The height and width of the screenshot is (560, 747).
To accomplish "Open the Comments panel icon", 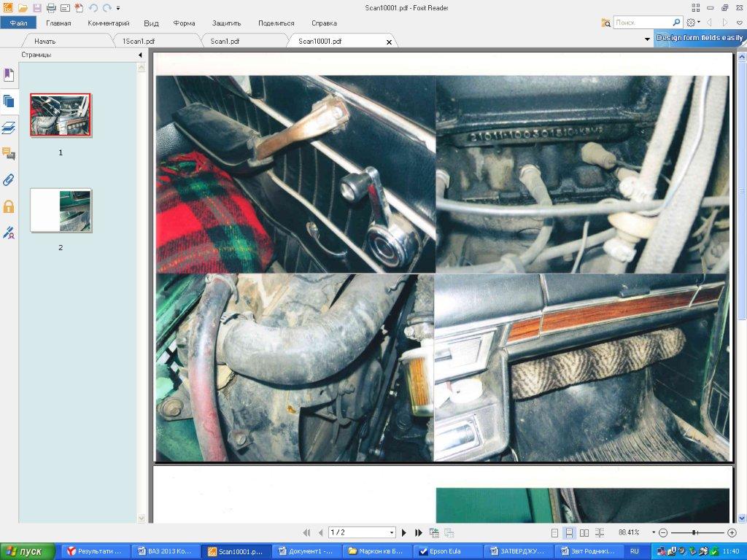I will pos(9,154).
